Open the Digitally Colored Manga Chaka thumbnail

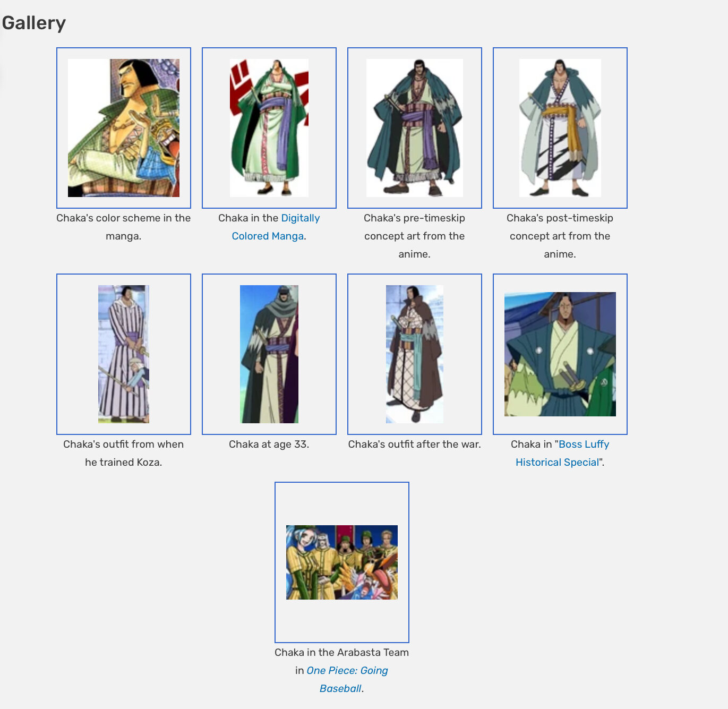tap(269, 128)
